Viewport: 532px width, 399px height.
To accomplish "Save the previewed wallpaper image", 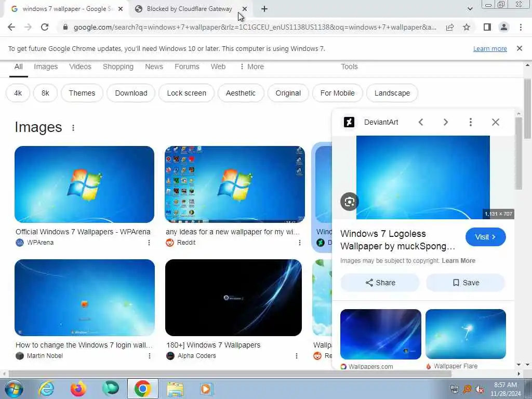I will pyautogui.click(x=466, y=283).
